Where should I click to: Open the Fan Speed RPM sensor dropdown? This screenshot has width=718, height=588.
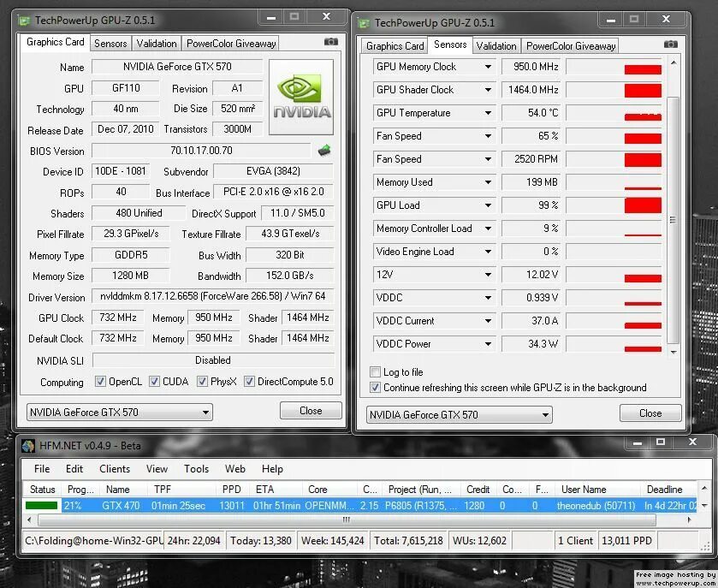pos(488,159)
